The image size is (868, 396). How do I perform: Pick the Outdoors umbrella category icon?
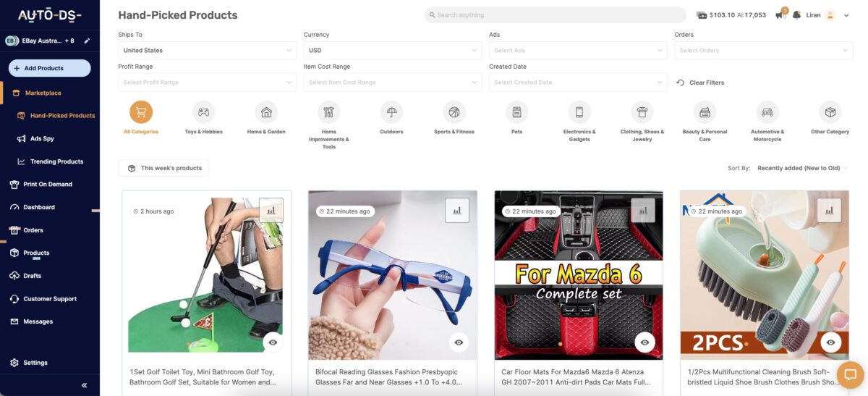coord(391,112)
